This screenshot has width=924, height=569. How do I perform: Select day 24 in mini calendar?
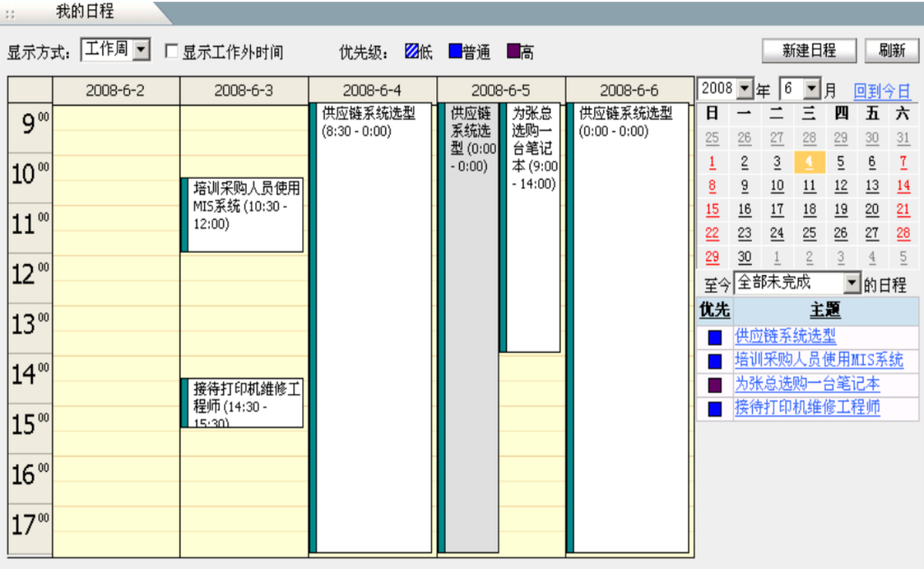(777, 233)
